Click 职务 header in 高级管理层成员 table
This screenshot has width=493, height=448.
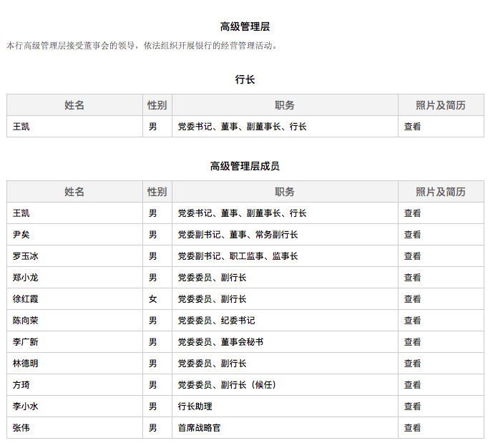coord(285,192)
